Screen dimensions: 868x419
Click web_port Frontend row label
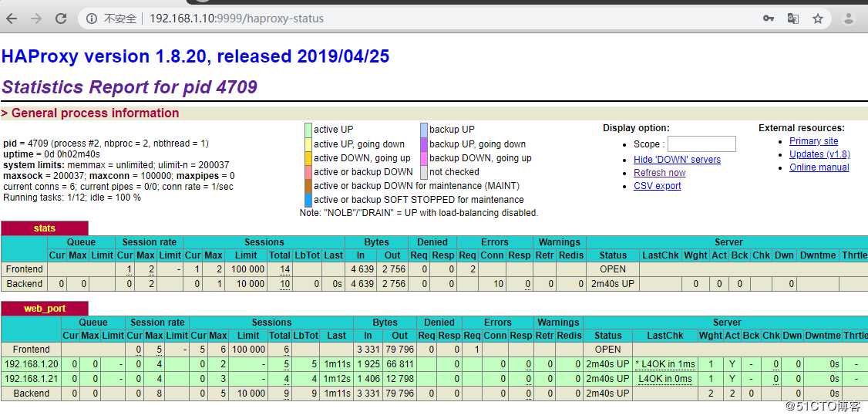[x=31, y=350]
